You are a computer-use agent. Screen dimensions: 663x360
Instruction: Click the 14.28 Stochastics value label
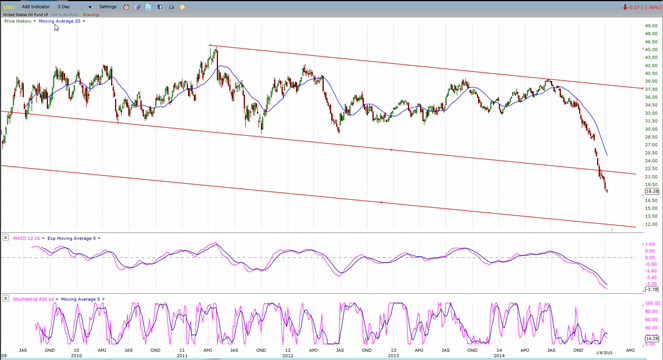coord(652,339)
